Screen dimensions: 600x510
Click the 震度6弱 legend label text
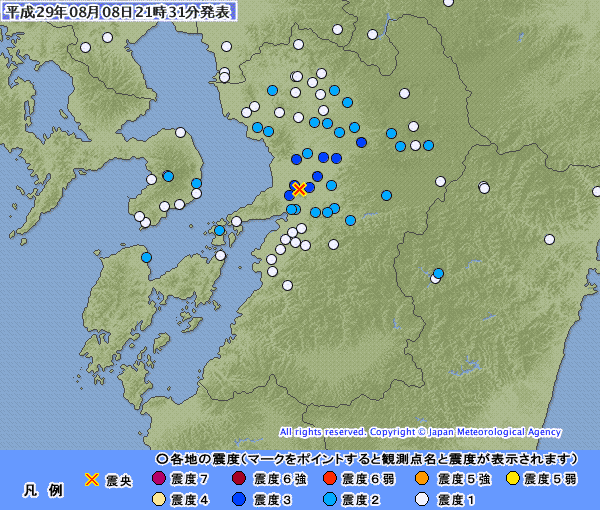coord(368,479)
